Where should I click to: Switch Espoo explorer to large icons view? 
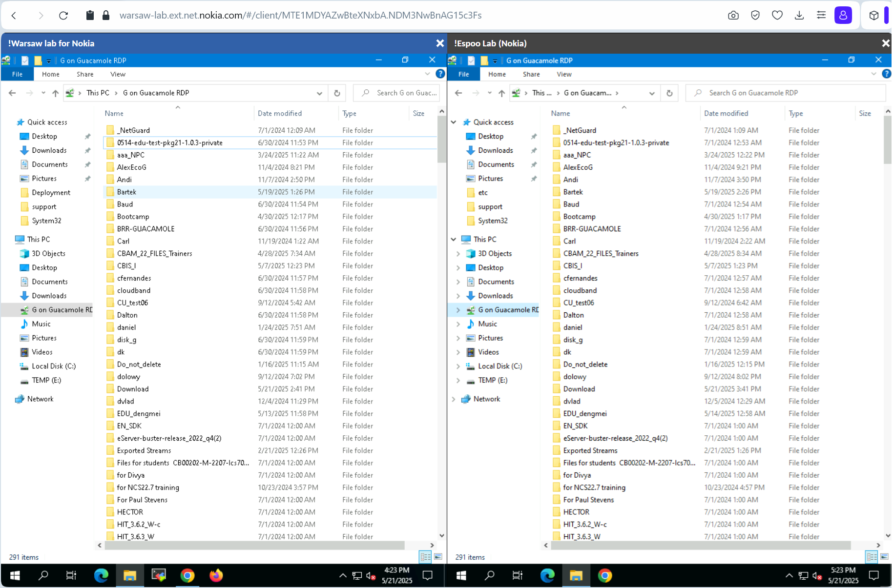pos(884,557)
